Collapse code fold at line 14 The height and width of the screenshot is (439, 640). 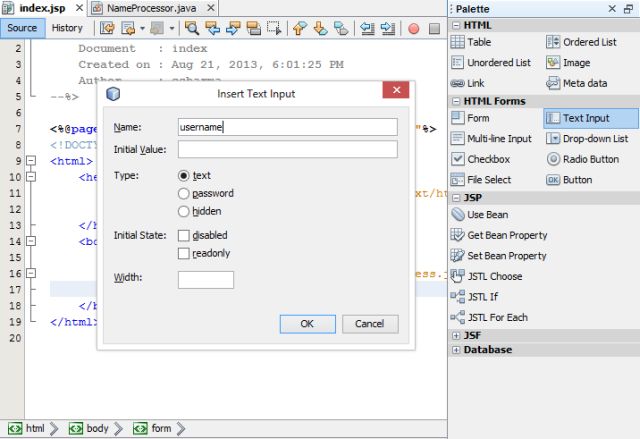(x=31, y=241)
